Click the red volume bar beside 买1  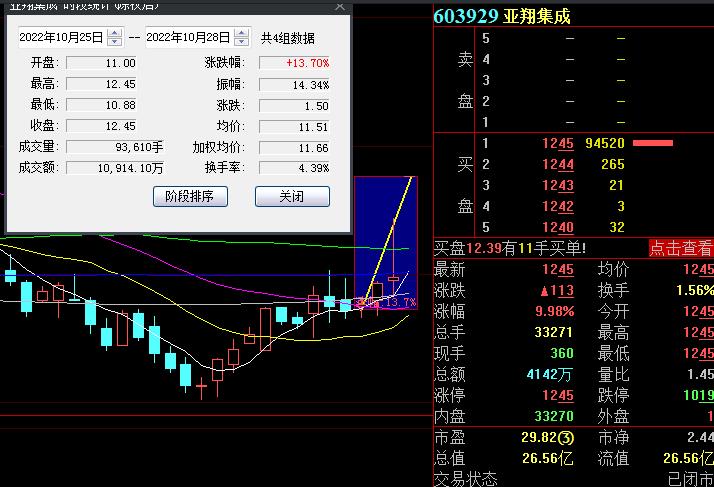pos(653,143)
